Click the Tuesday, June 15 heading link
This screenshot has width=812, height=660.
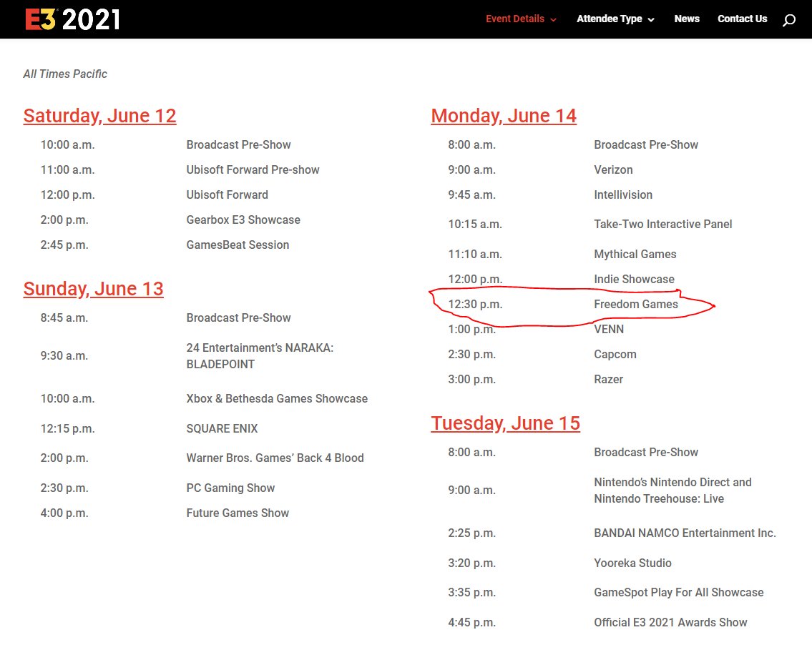click(x=505, y=423)
